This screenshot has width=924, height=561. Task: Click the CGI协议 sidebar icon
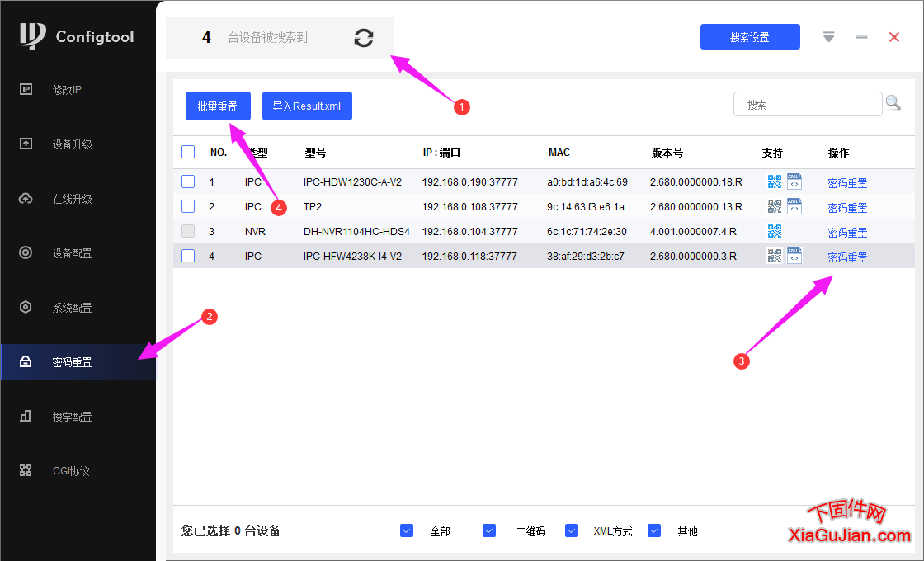click(x=26, y=470)
